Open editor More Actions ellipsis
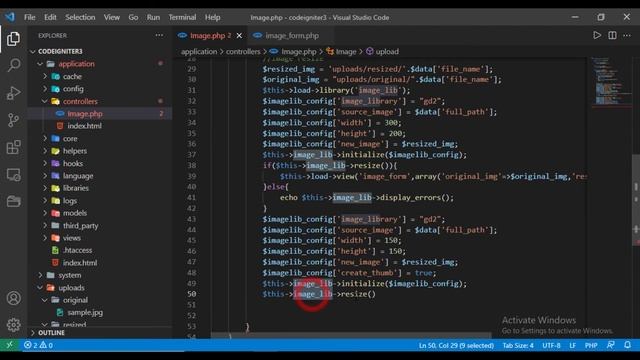The width and height of the screenshot is (640, 360). [x=627, y=36]
